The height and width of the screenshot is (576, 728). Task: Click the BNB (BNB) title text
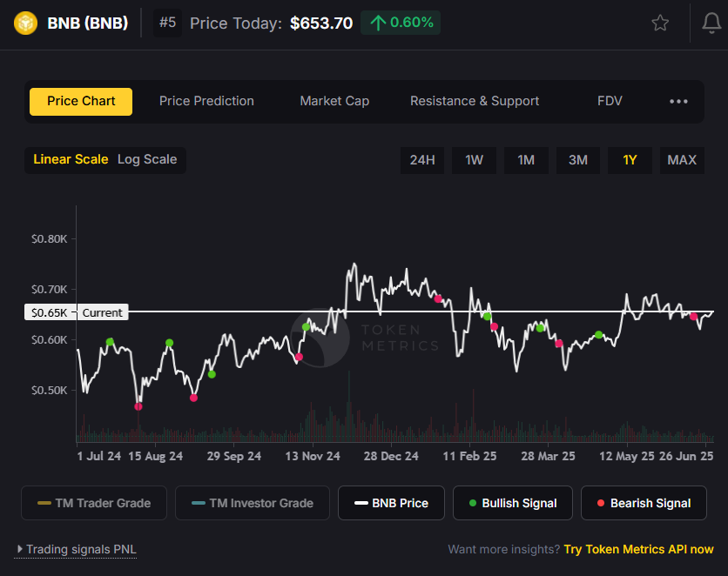(x=88, y=23)
